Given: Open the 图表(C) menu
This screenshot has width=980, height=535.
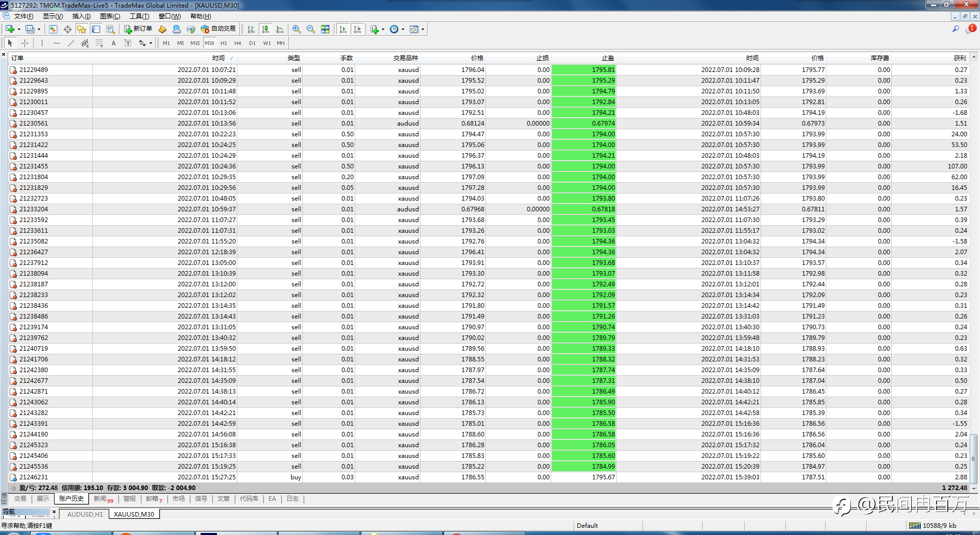Looking at the screenshot, I should [110, 16].
